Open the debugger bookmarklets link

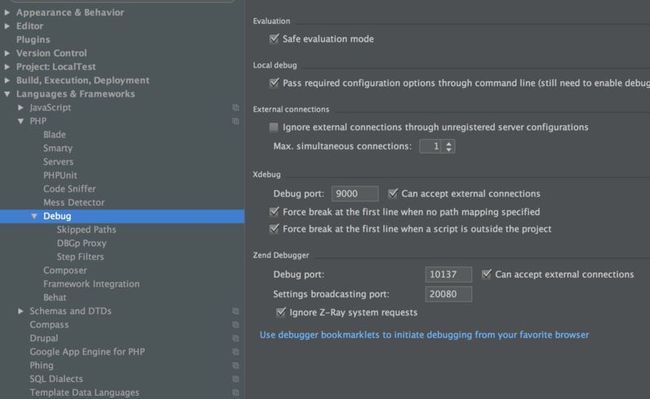424,335
